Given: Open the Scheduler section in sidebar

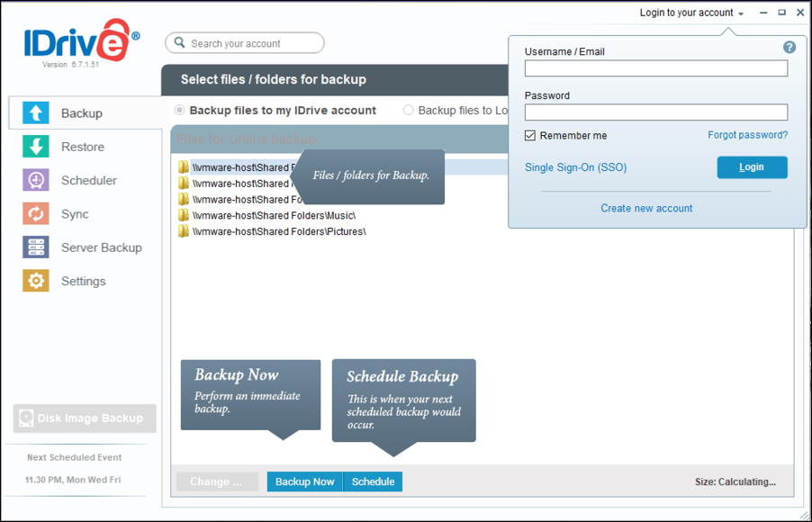Looking at the screenshot, I should coord(88,180).
